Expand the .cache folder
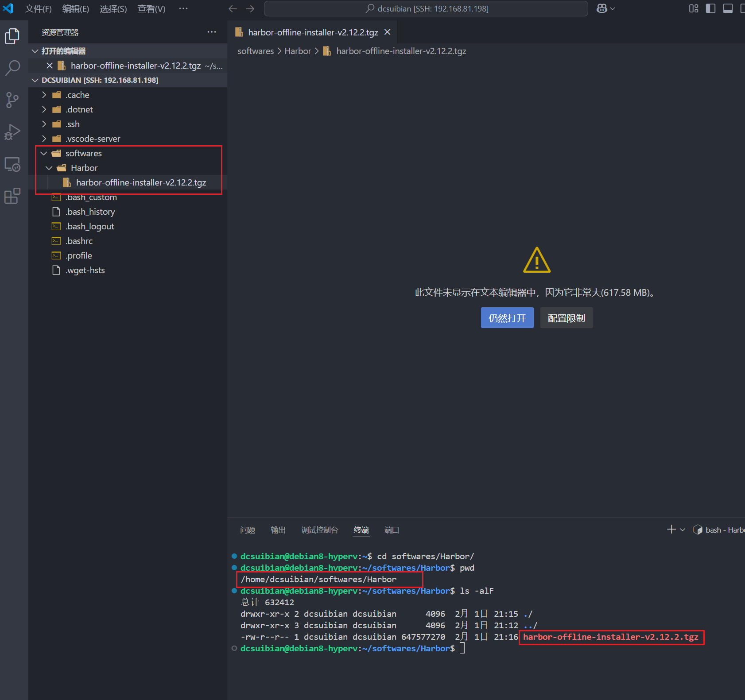The image size is (745, 700). tap(128, 95)
